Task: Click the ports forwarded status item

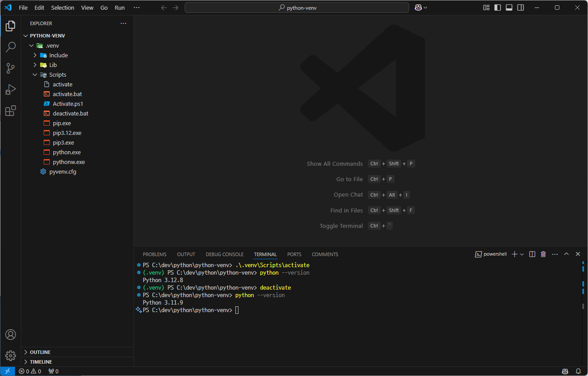Action: tap(53, 371)
